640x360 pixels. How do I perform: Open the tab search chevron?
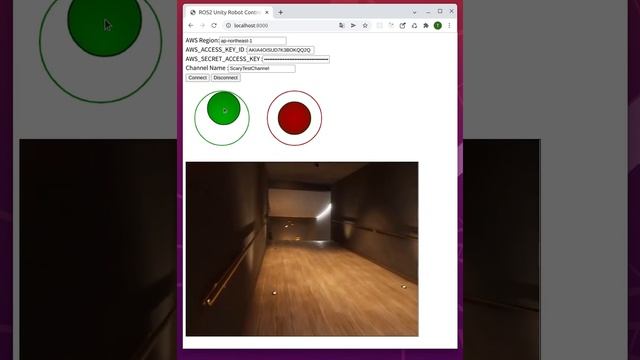[x=414, y=12]
